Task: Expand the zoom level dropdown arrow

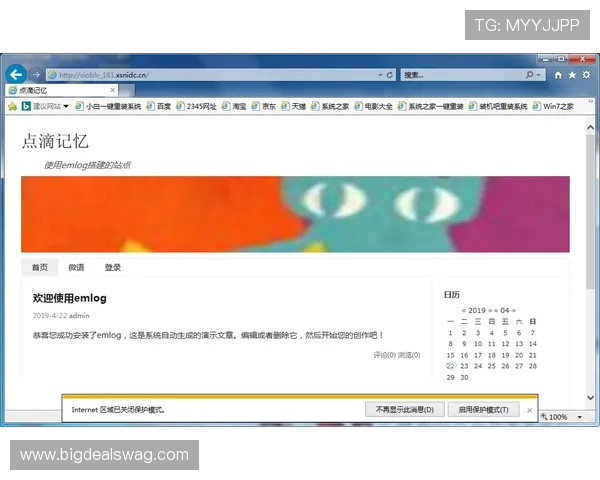Action: tap(580, 417)
